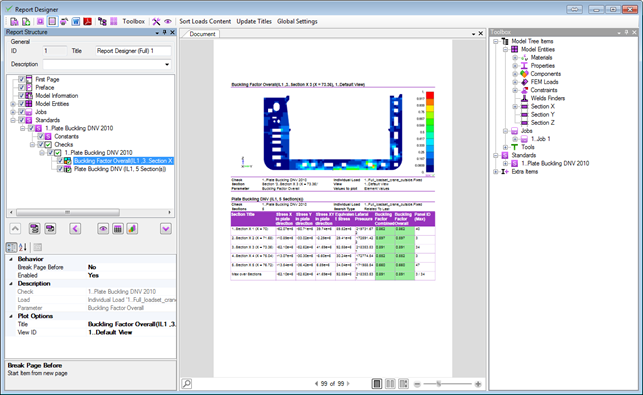
Task: Click the collapse stacked items icon
Action: [50, 228]
